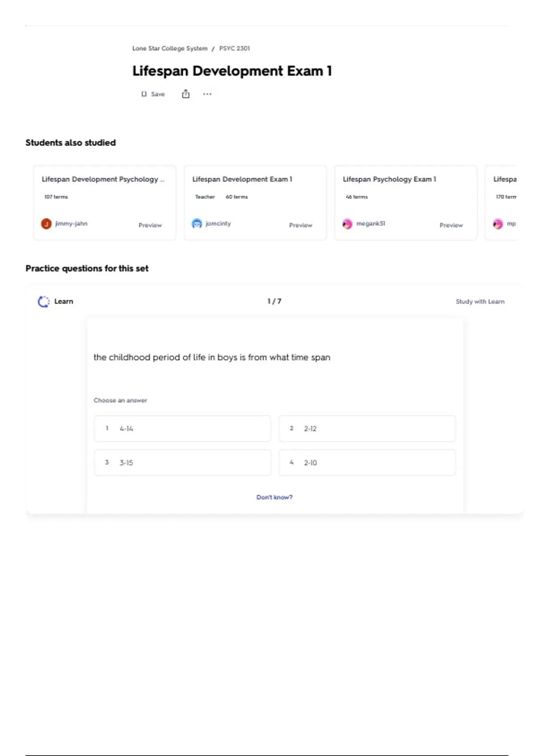Image resolution: width=534 pixels, height=756 pixels.
Task: Click megank51's pink avatar icon
Action: [347, 224]
